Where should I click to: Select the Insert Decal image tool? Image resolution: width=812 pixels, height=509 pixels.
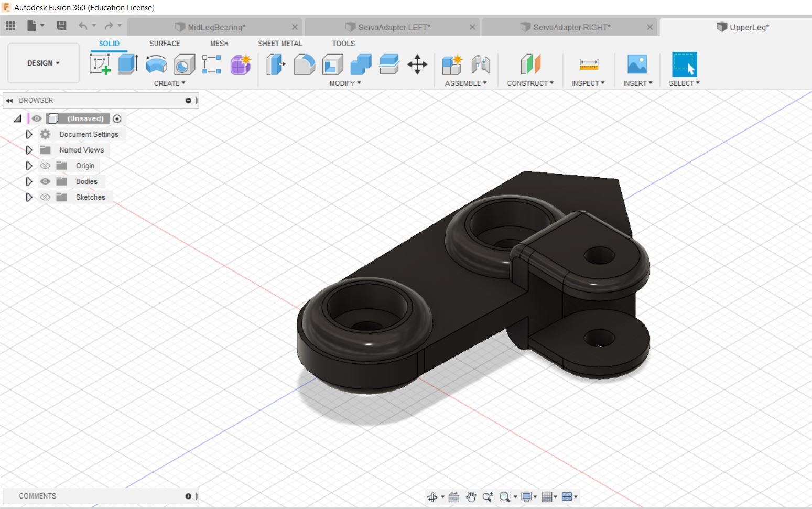point(637,64)
